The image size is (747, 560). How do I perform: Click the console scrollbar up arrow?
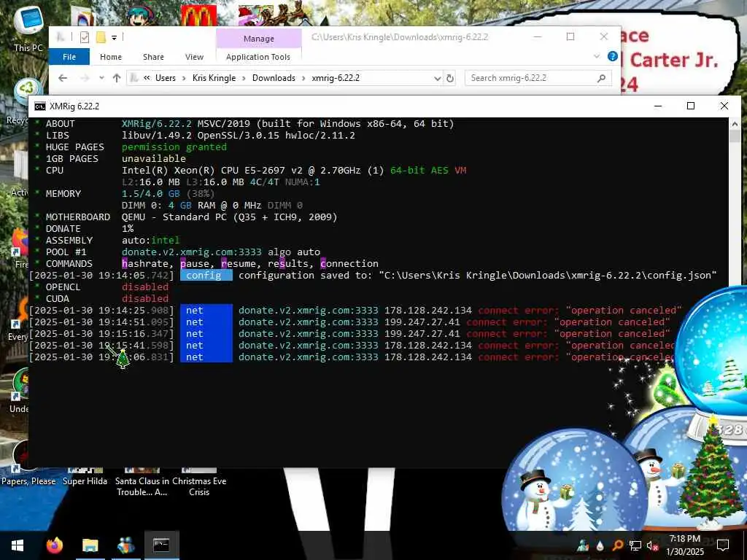click(735, 123)
